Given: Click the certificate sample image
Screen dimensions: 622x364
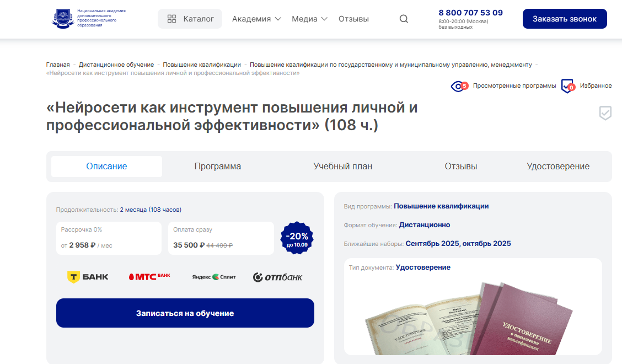Looking at the screenshot, I should point(469,318).
